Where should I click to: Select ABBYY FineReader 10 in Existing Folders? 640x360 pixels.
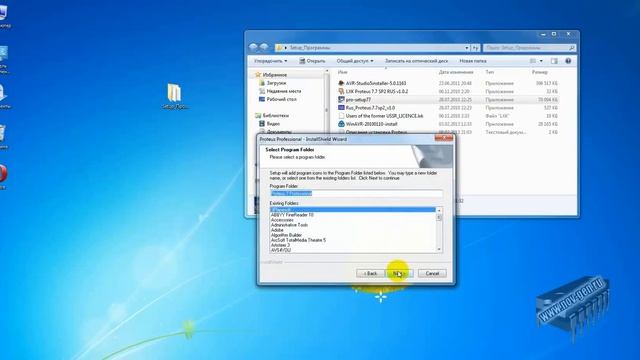292,215
